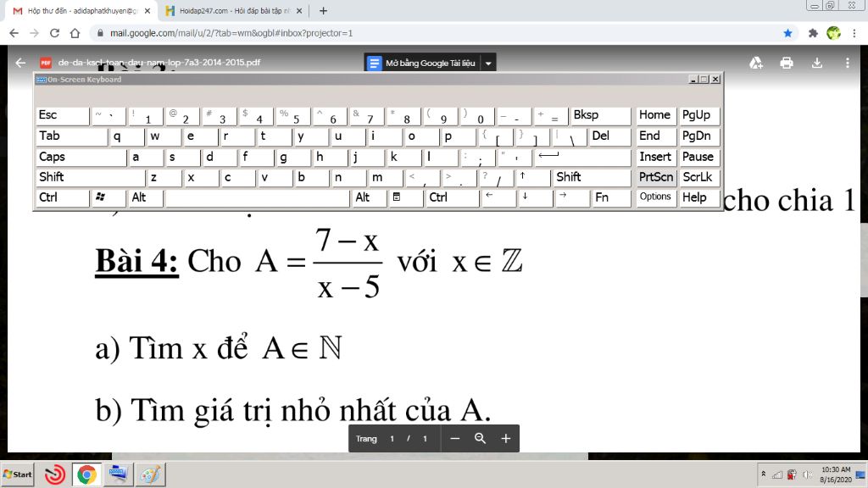Open the Chrome extensions puzzle icon
The width and height of the screenshot is (868, 488).
813,33
